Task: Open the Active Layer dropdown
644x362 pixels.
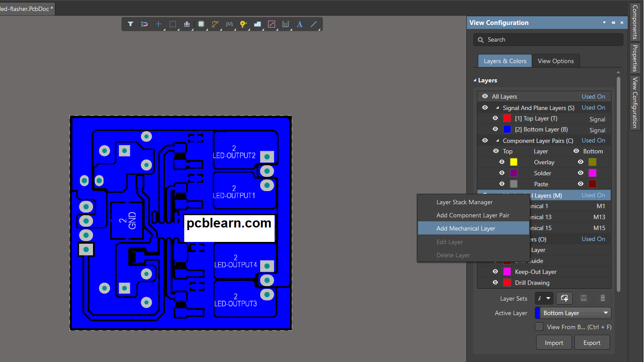Action: tap(605, 313)
